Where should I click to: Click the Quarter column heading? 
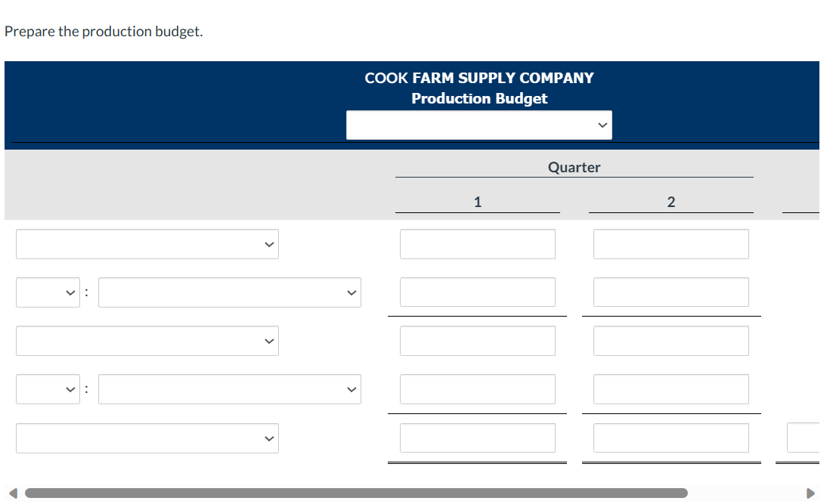574,167
